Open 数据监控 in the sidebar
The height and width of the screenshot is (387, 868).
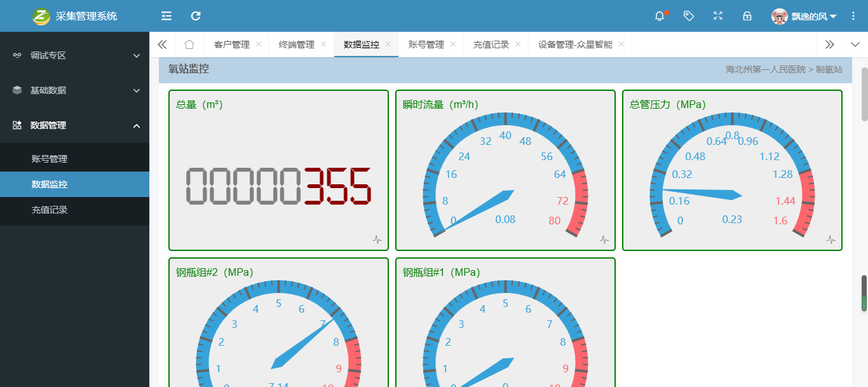pyautogui.click(x=74, y=184)
